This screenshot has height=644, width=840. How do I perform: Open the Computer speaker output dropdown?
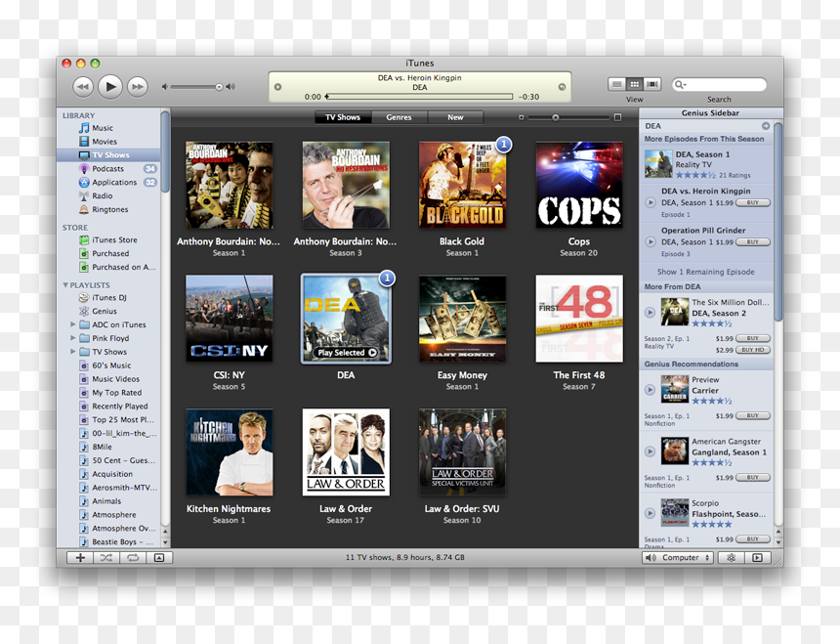[x=678, y=558]
